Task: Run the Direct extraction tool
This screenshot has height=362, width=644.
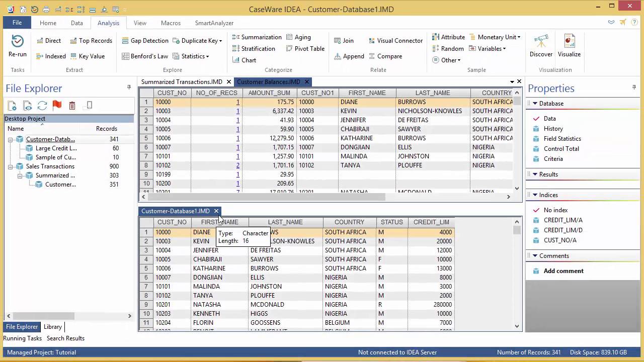Action: coord(48,41)
